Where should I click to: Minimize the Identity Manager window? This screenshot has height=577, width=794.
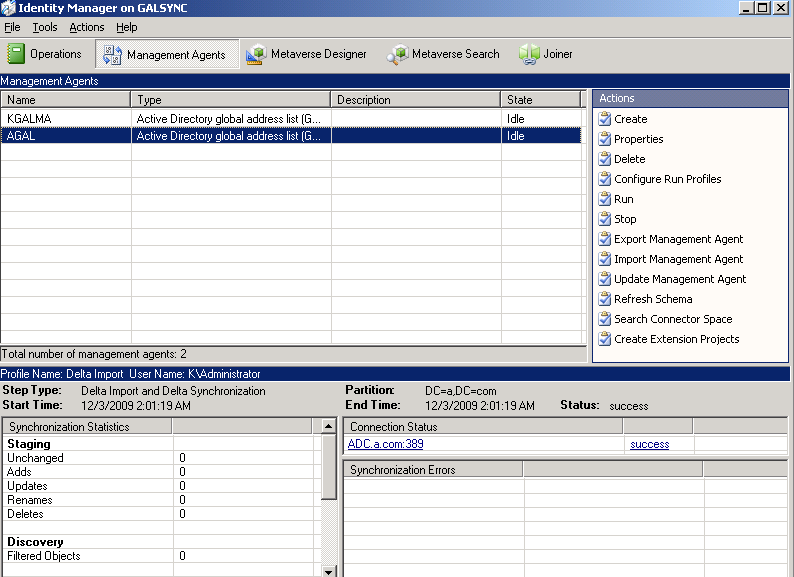click(x=746, y=8)
